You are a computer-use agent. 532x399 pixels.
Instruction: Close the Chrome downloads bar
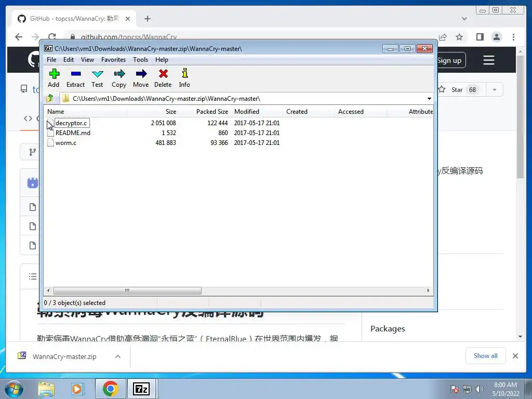(x=515, y=355)
